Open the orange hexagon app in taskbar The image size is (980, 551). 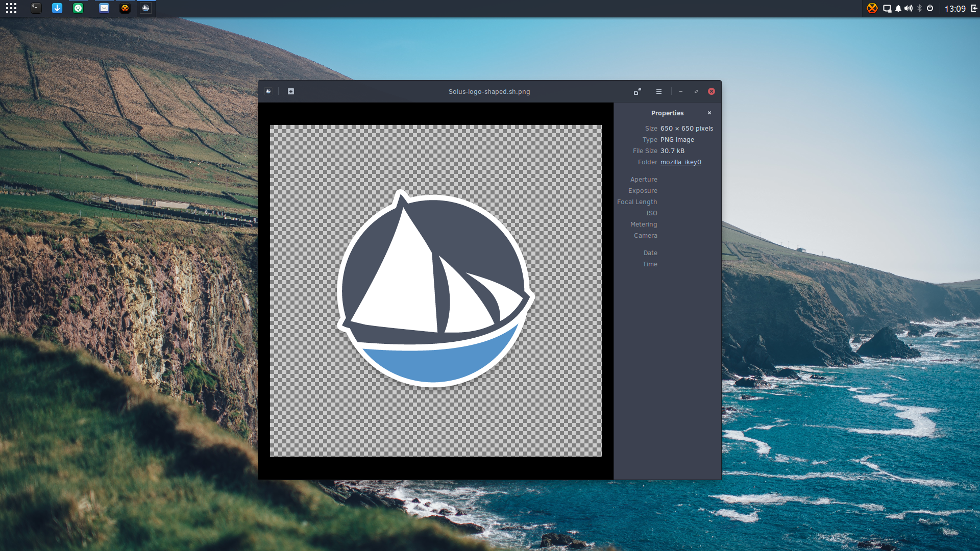tap(125, 8)
